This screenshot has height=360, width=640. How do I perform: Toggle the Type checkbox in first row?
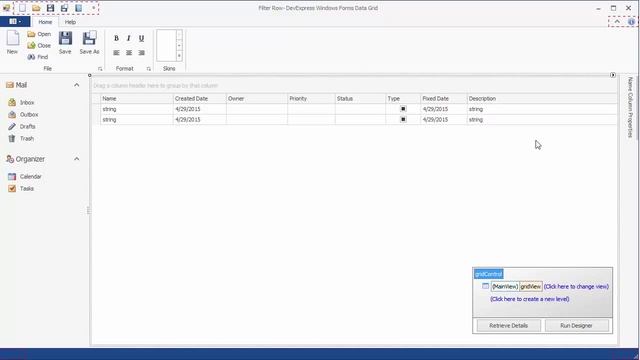pyautogui.click(x=403, y=109)
